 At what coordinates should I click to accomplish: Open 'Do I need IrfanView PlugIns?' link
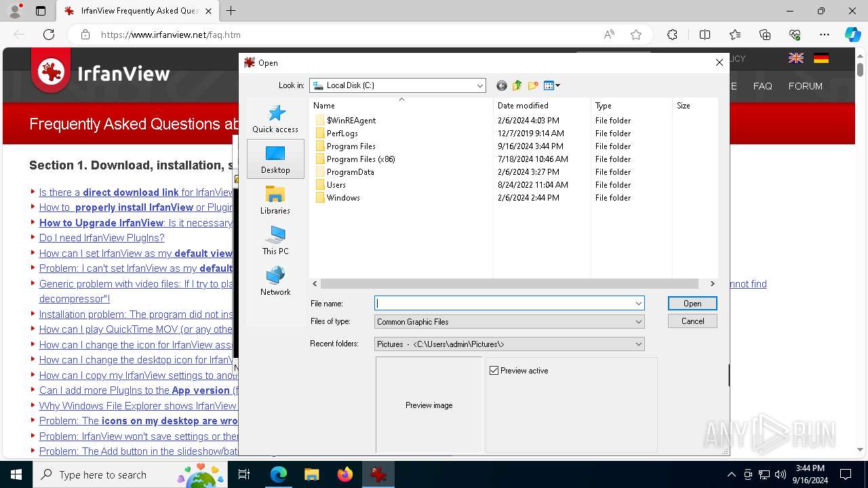(102, 238)
